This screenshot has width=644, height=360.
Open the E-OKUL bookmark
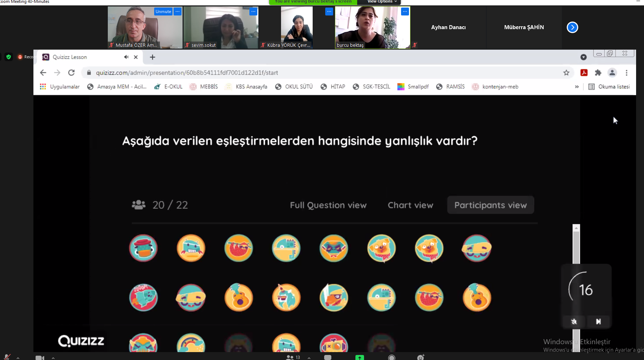click(x=168, y=87)
